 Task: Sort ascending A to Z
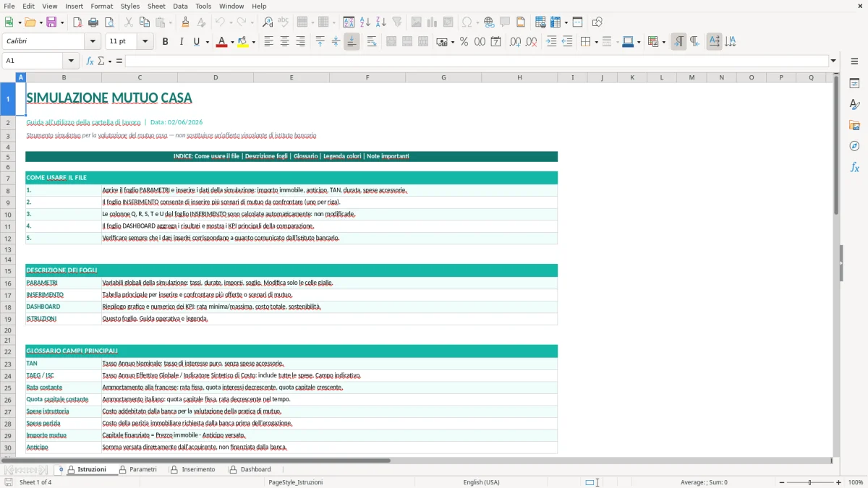[x=365, y=22]
